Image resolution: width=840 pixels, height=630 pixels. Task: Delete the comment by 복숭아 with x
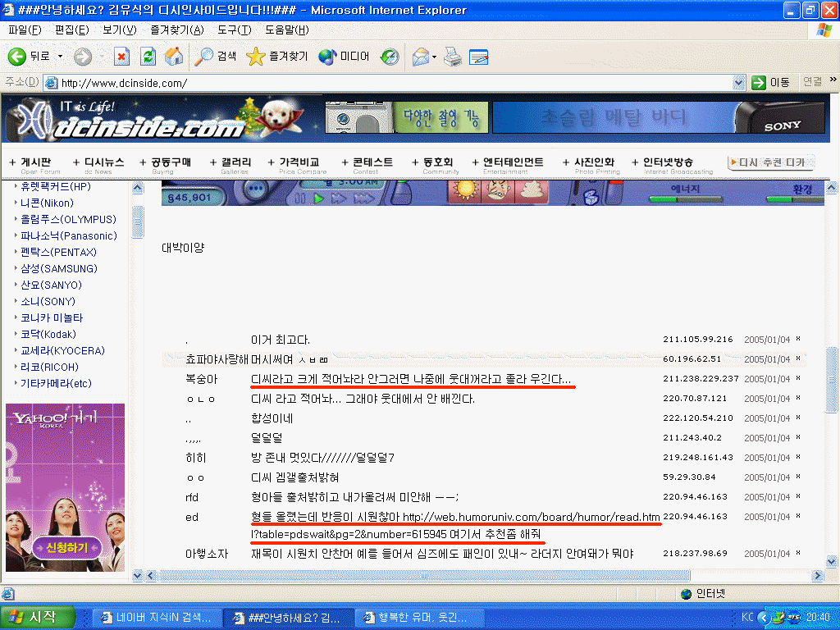point(798,379)
